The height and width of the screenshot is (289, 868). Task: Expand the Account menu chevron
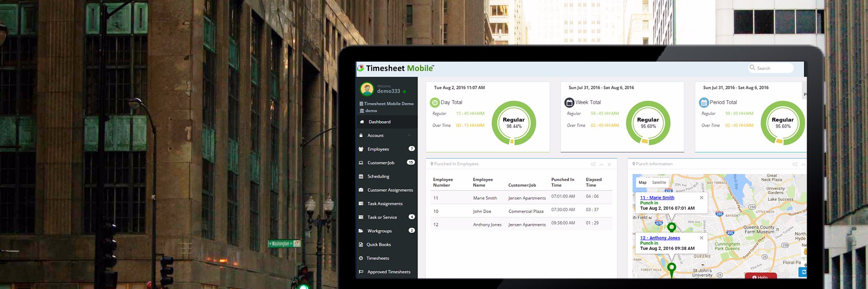point(409,135)
